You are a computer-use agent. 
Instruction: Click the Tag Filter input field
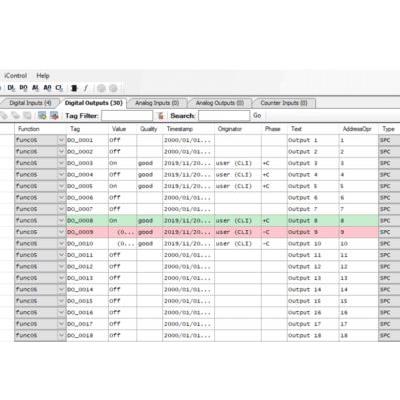coord(127,116)
